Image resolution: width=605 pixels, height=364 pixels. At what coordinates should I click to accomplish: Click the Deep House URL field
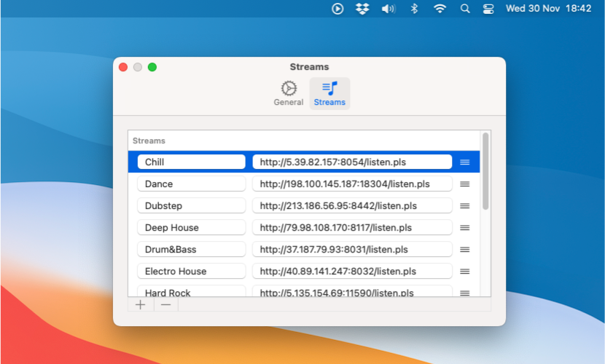pos(352,228)
